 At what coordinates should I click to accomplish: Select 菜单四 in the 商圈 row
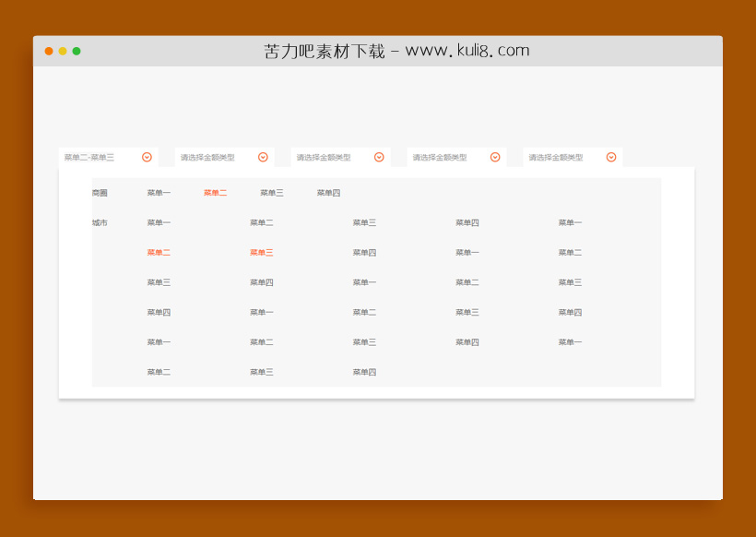point(327,192)
